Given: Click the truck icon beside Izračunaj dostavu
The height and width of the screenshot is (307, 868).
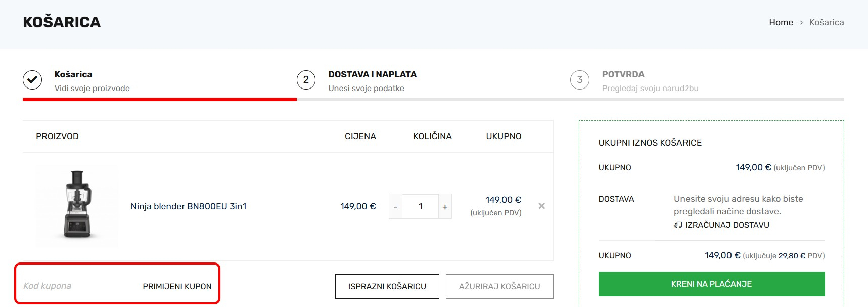Looking at the screenshot, I should (678, 225).
